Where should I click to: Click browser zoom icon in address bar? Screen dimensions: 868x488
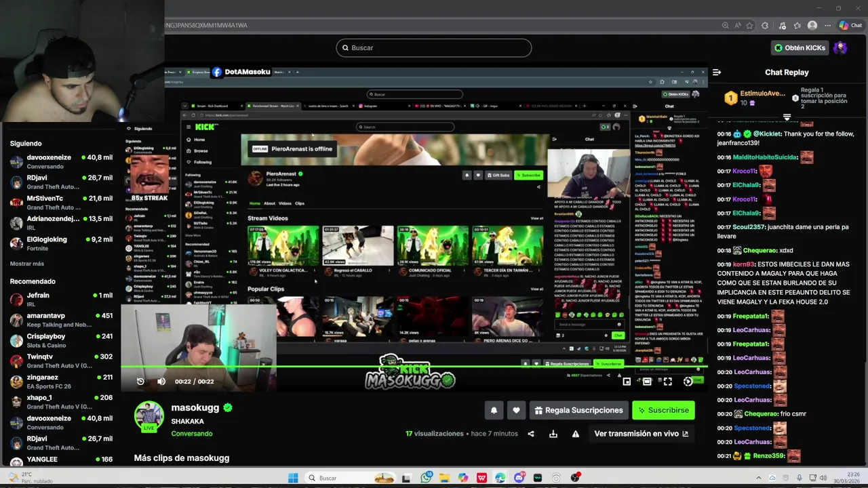(726, 26)
